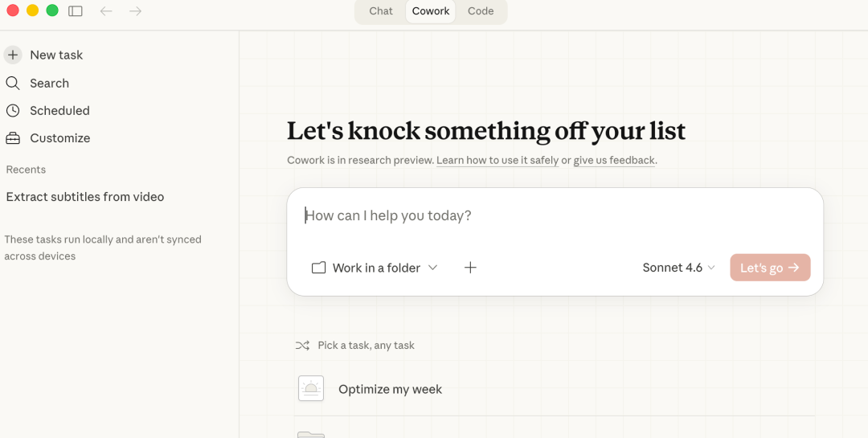868x438 pixels.
Task: Switch to the Chat tab
Action: coord(381,11)
